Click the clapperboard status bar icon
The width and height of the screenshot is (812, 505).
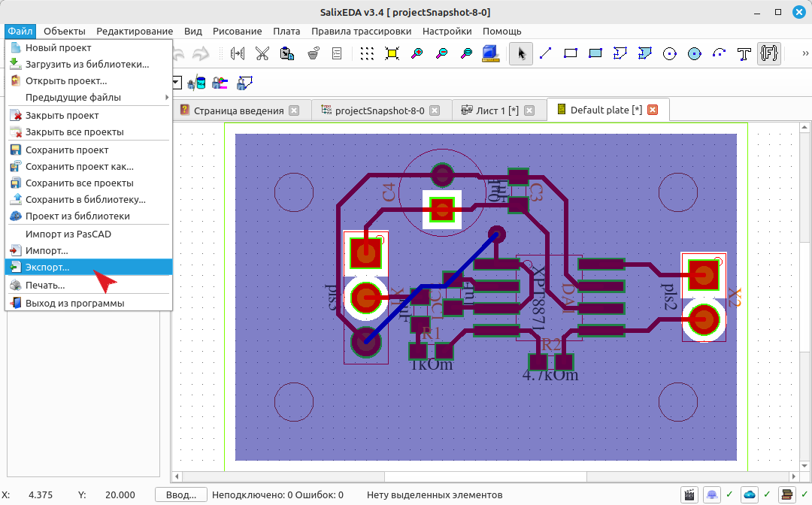689,494
